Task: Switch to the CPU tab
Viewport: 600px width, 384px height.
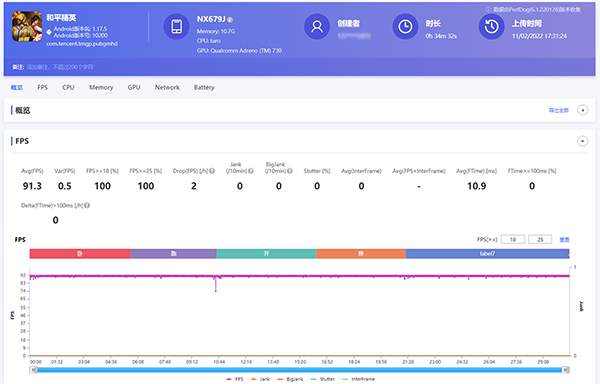Action: (x=68, y=87)
